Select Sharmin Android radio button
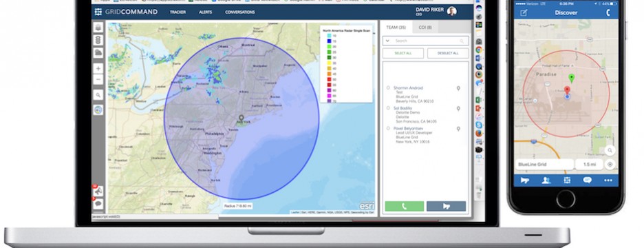Viewport: 644px width, 248px height. [x=388, y=87]
